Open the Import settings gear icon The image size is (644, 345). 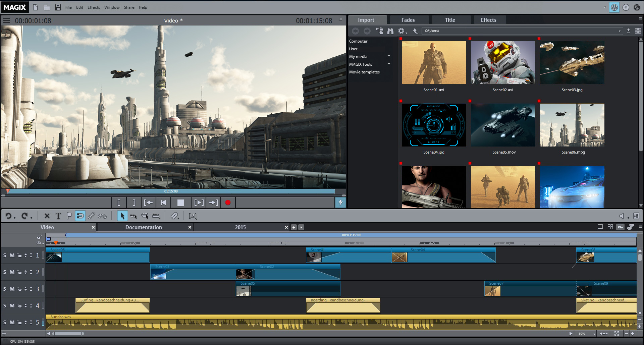pos(401,31)
